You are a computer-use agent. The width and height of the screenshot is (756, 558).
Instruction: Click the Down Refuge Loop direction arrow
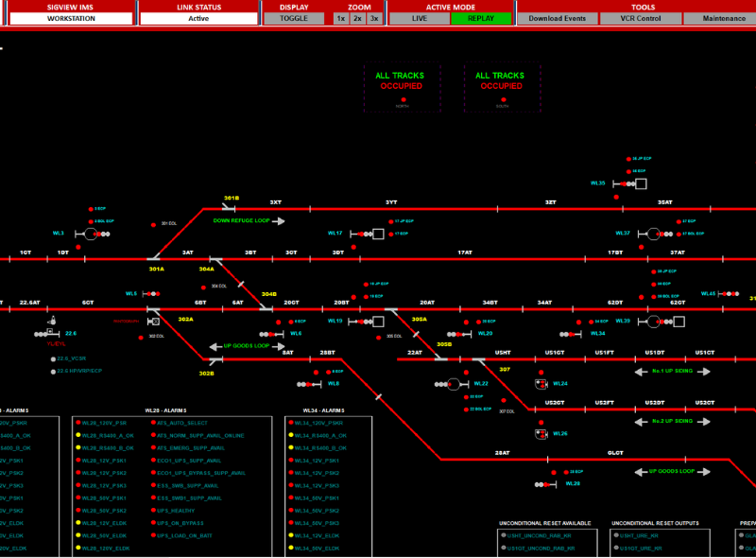click(x=279, y=221)
